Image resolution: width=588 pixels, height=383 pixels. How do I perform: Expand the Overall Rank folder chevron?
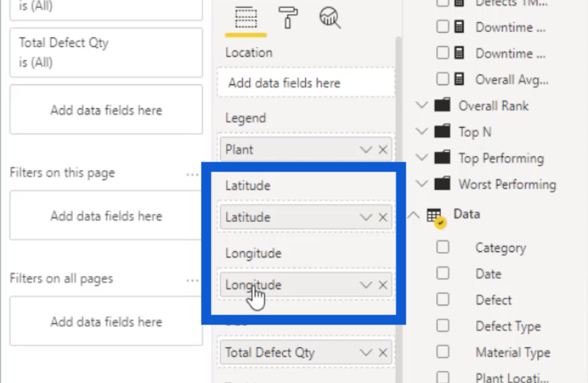click(422, 105)
